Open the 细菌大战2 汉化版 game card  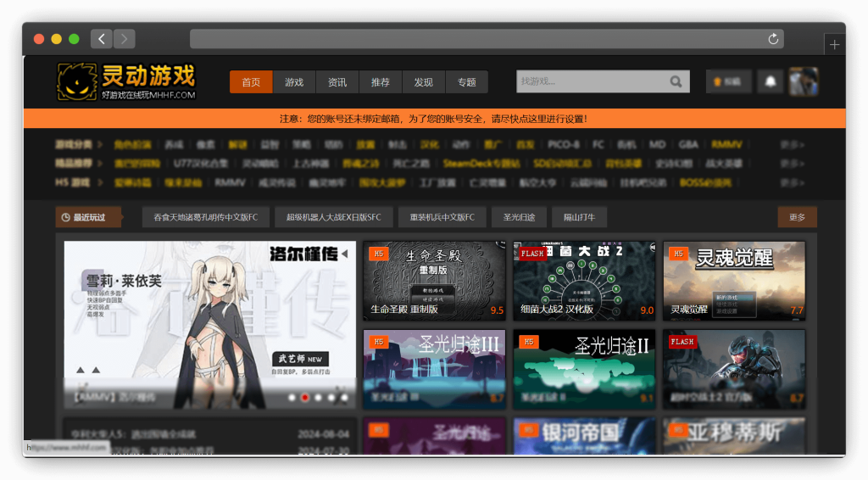point(584,281)
